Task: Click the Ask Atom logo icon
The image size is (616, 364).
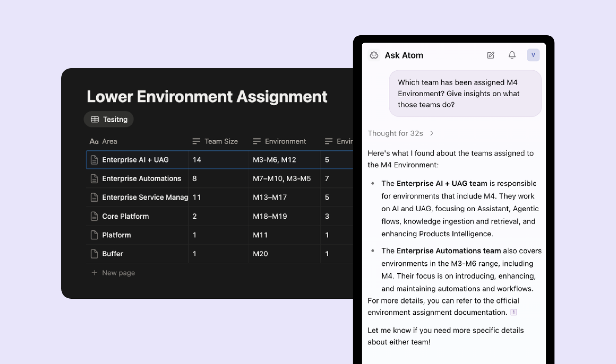Action: 374,55
